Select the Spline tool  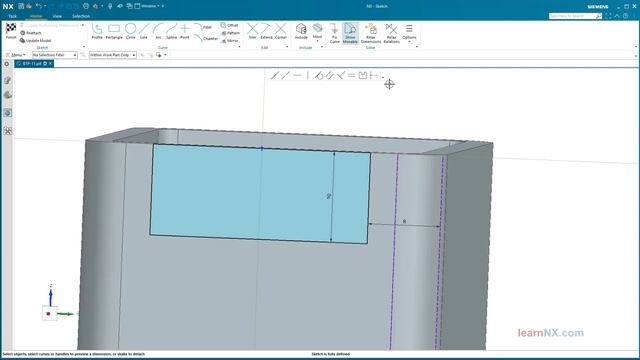pyautogui.click(x=171, y=31)
